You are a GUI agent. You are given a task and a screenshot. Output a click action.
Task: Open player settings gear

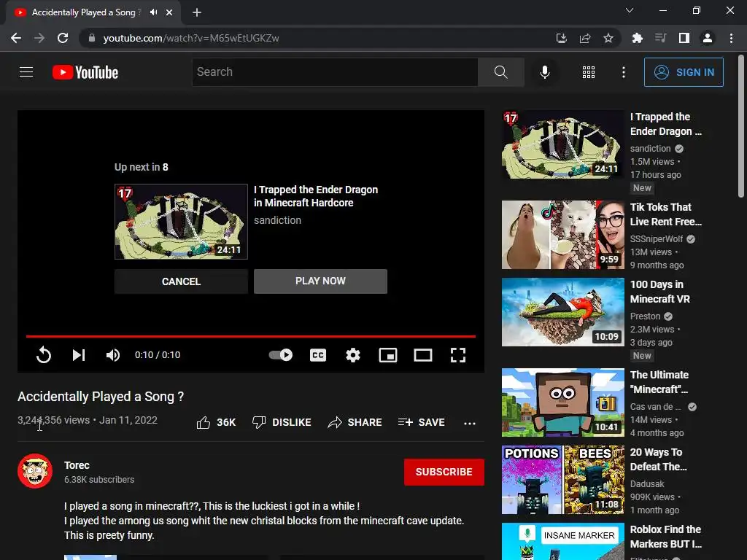353,355
